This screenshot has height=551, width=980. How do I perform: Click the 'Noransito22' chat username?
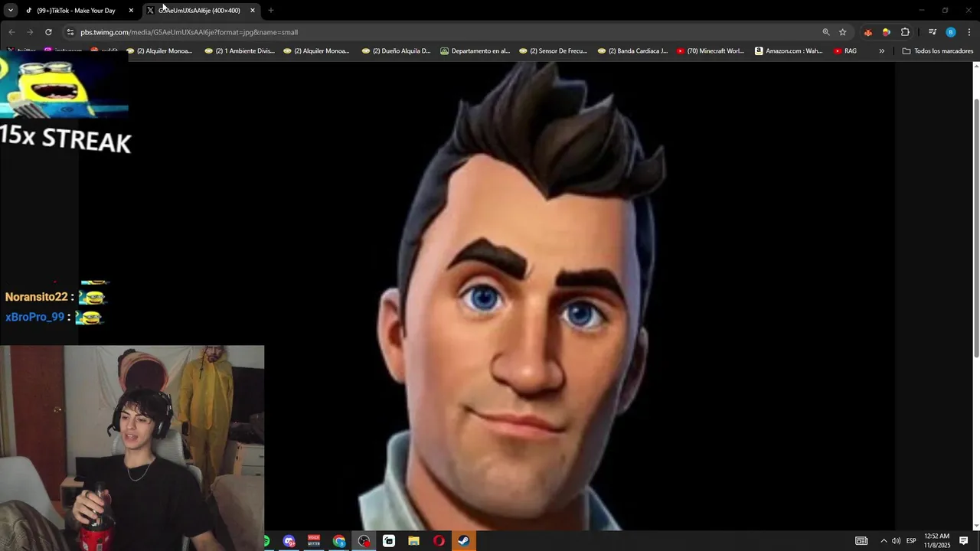36,297
